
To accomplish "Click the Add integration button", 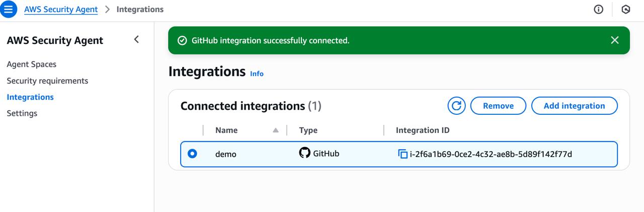I will pyautogui.click(x=574, y=106).
